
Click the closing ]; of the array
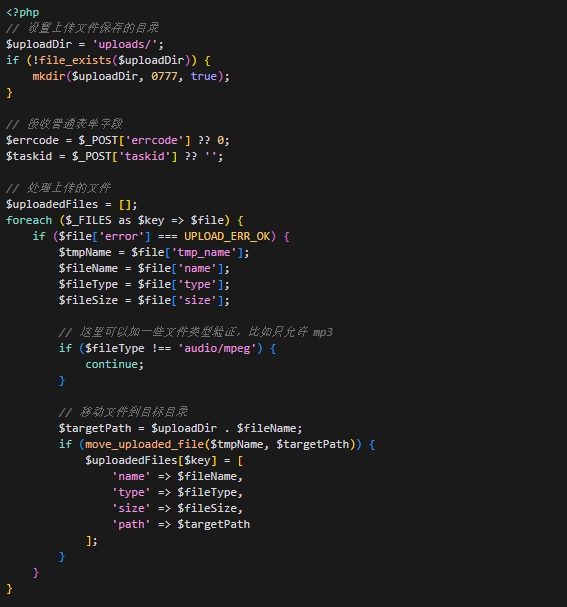click(x=92, y=540)
